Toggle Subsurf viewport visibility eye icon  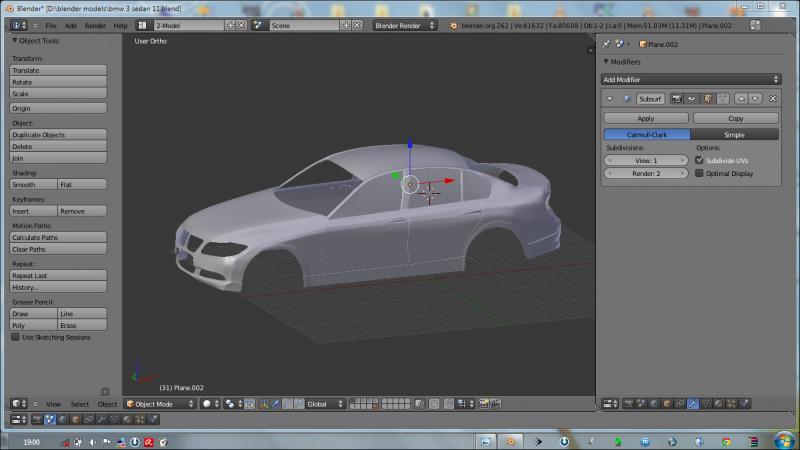click(691, 99)
